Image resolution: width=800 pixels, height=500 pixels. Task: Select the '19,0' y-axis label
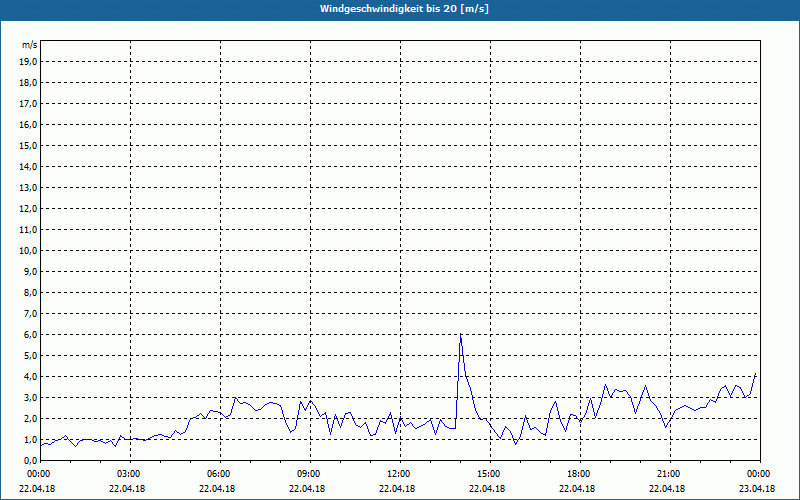tap(28, 62)
